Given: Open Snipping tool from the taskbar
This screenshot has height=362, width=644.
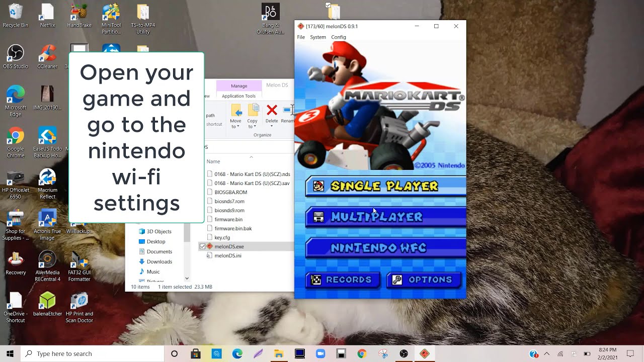Looking at the screenshot, I should [383, 353].
